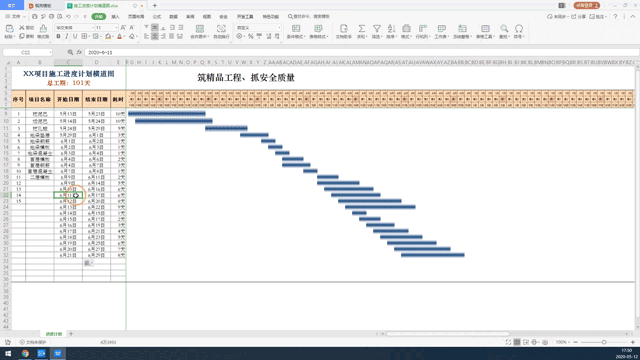
Task: Click the Insert Function fx icon
Action: [79, 52]
